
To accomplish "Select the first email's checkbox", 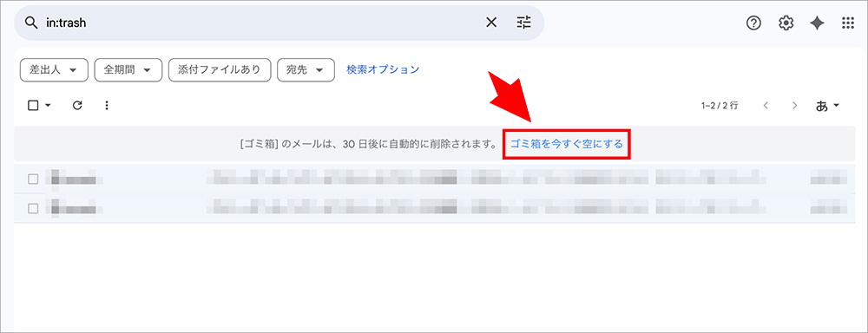I will click(33, 179).
